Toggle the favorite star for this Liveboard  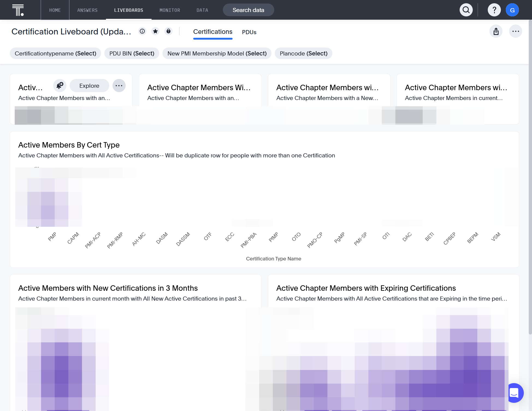pos(155,31)
